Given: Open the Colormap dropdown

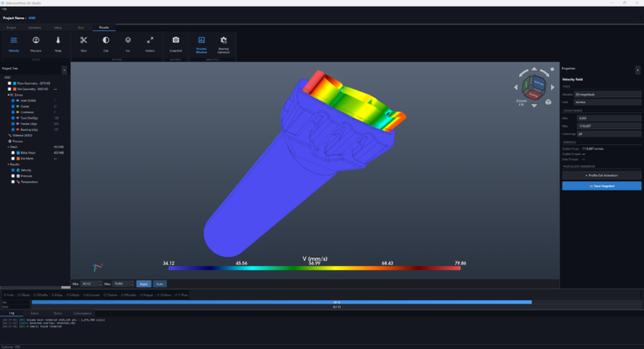Looking at the screenshot, I should pos(609,133).
